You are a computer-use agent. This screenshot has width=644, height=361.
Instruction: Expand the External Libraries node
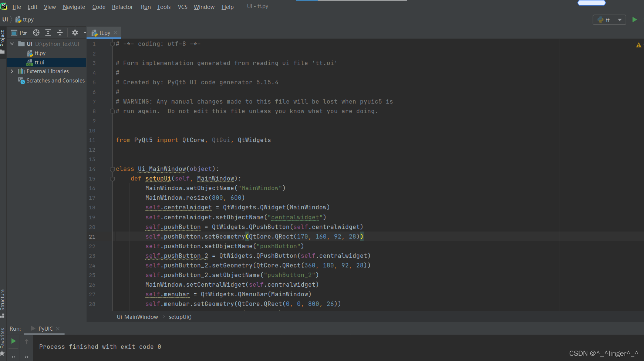(12, 71)
